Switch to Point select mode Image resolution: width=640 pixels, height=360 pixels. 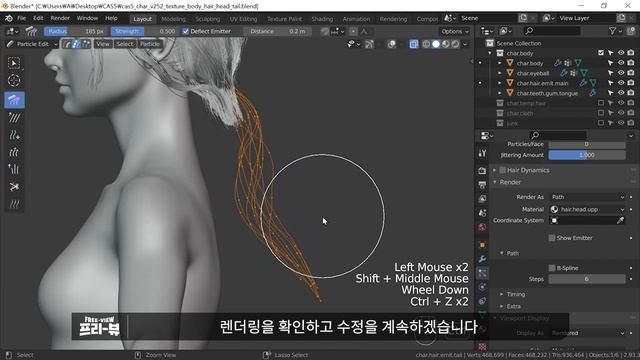(76, 44)
